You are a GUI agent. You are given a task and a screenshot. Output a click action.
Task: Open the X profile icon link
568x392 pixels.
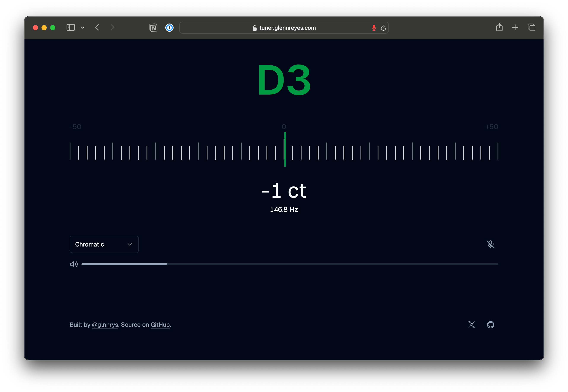(471, 325)
